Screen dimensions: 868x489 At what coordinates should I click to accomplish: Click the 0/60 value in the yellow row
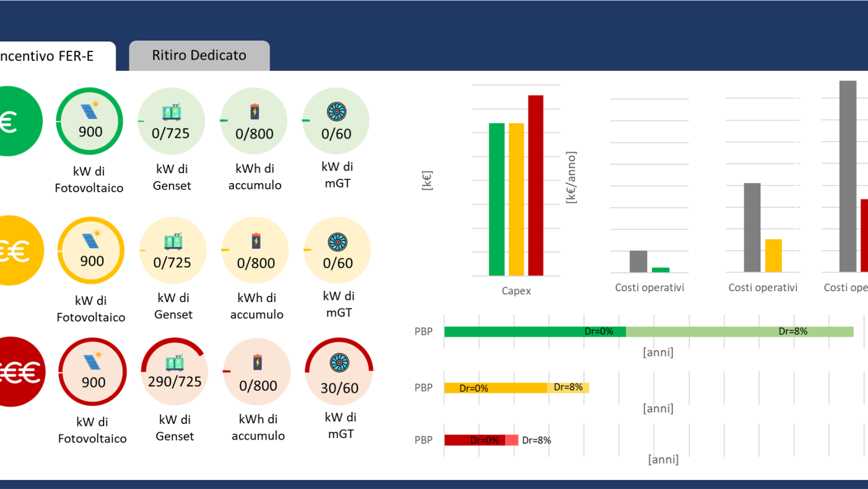click(x=338, y=263)
